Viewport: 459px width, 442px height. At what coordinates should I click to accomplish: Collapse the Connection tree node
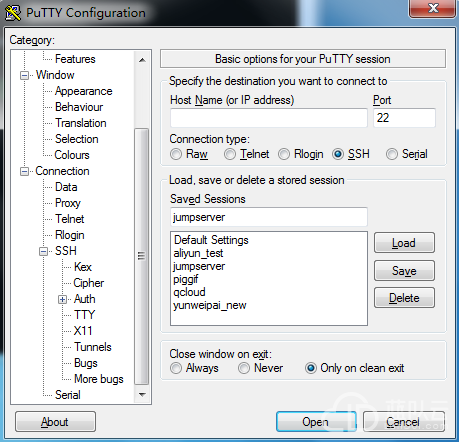(24, 172)
